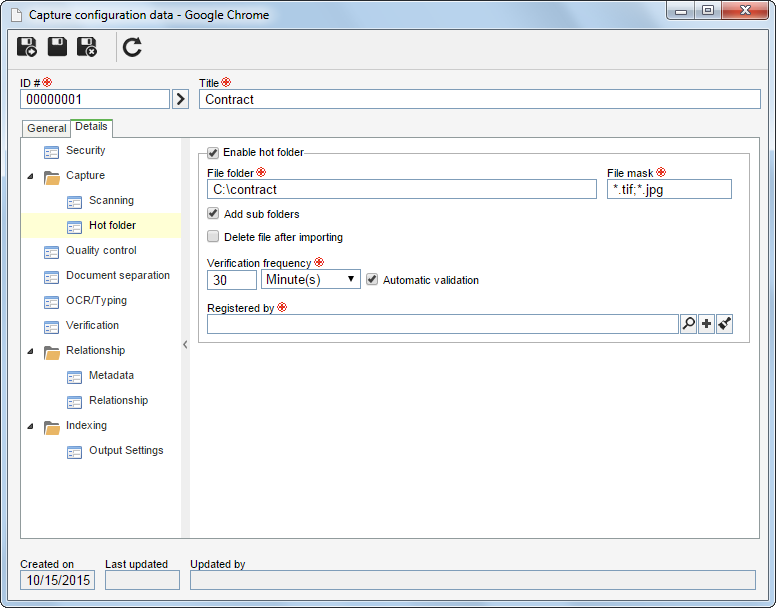Select the Hot folder tree item
Image resolution: width=776 pixels, height=608 pixels.
(112, 225)
